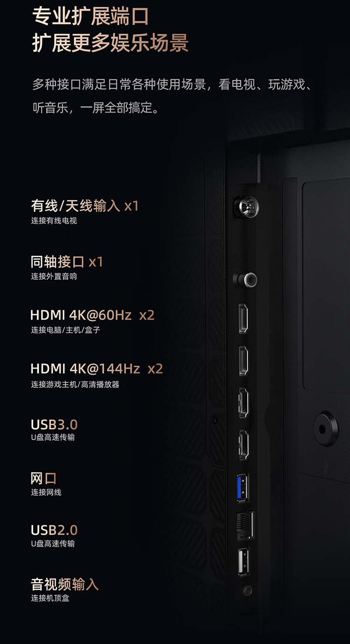This screenshot has height=644, width=350.
Task: Click the HDMI 4K@60Hz x2 label
Action: coord(92,315)
